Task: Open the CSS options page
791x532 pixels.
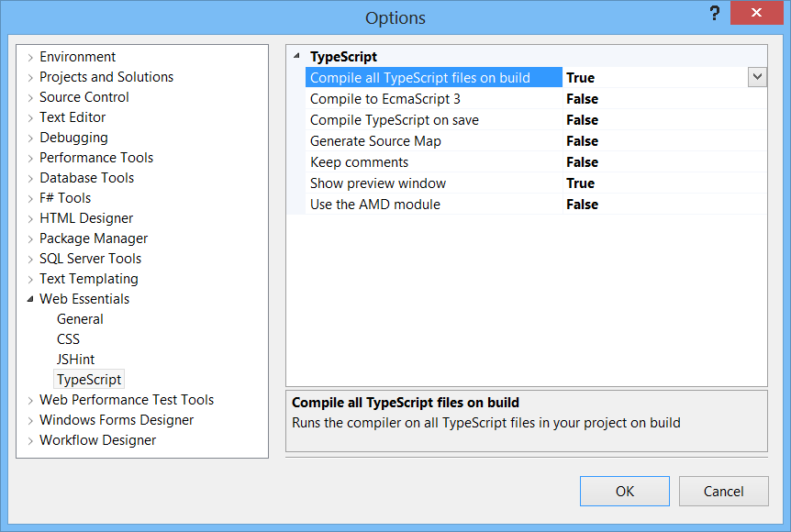Action: click(x=68, y=338)
